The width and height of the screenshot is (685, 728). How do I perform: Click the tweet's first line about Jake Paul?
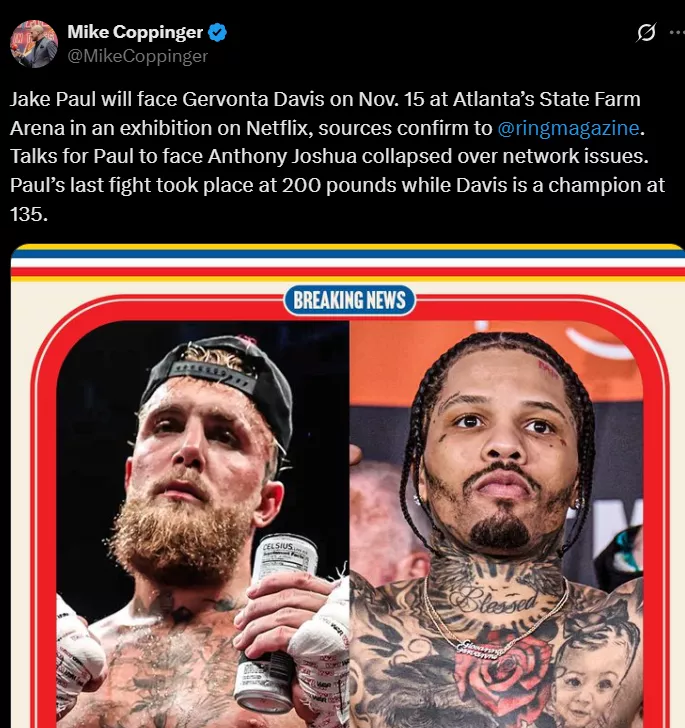click(325, 99)
